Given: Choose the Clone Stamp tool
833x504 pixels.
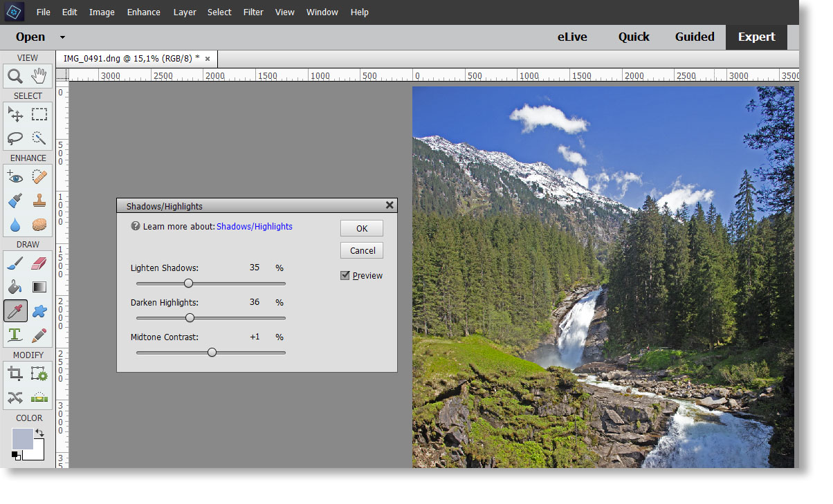Looking at the screenshot, I should 39,200.
